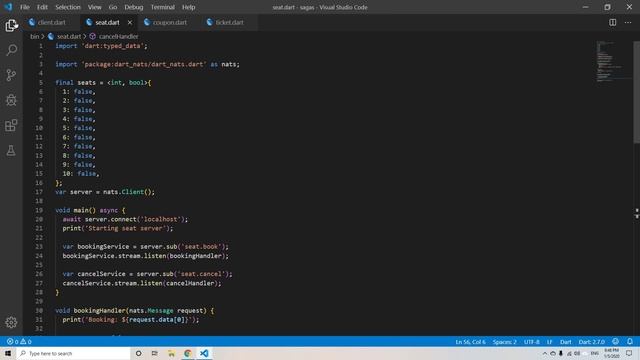The height and width of the screenshot is (360, 640).
Task: Open the editor More Actions ellipsis
Action: (x=628, y=22)
